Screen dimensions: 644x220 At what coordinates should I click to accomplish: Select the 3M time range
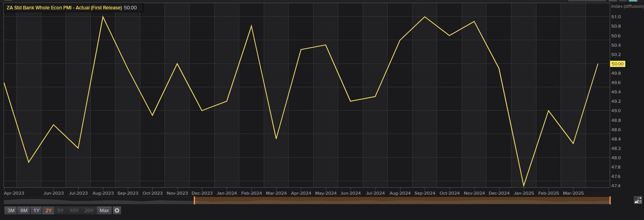[x=10, y=211]
